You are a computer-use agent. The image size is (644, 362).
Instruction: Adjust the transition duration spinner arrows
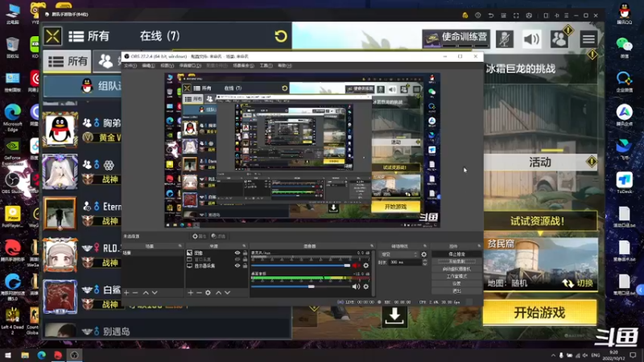424,262
